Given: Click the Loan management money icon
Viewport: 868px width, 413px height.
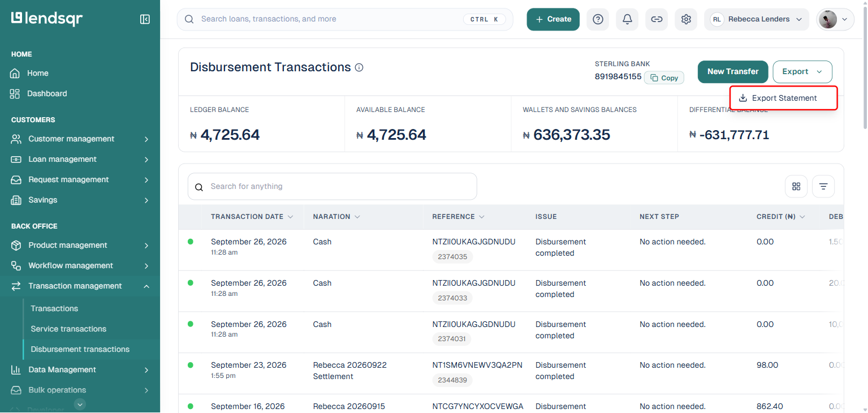Looking at the screenshot, I should [16, 159].
